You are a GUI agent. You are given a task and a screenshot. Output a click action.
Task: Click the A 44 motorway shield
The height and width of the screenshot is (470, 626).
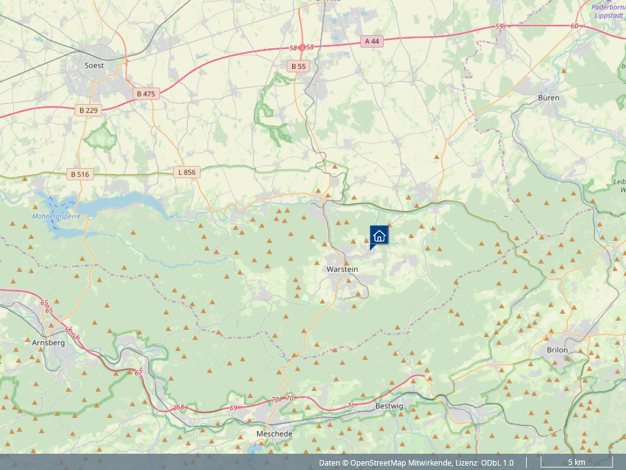click(372, 41)
